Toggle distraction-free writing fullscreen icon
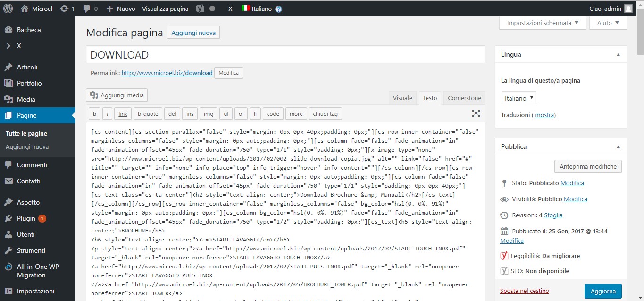 tap(476, 113)
